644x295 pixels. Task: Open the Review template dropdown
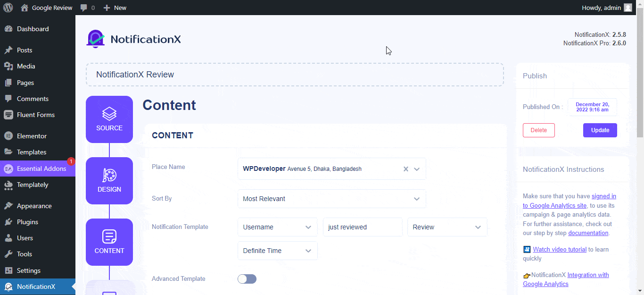447,227
